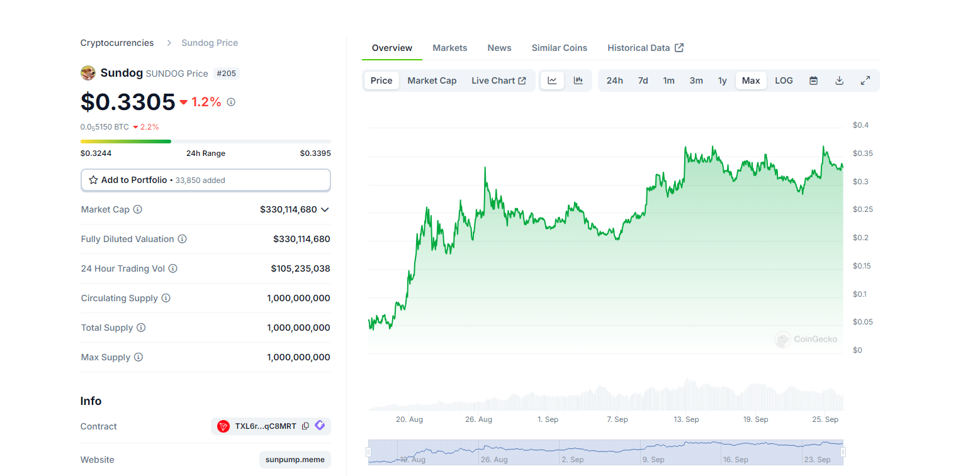Select the Market Cap chart toggle
Image resolution: width=980 pixels, height=476 pixels.
click(432, 80)
